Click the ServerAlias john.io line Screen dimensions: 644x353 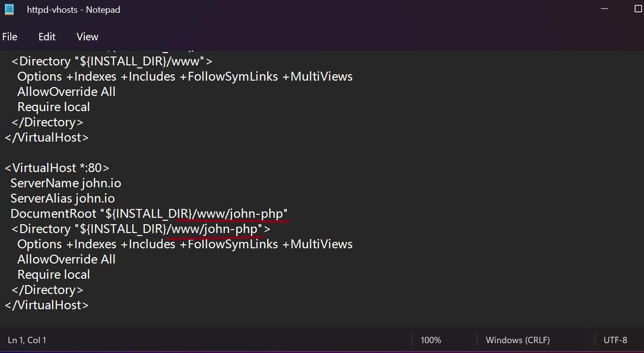coord(62,198)
